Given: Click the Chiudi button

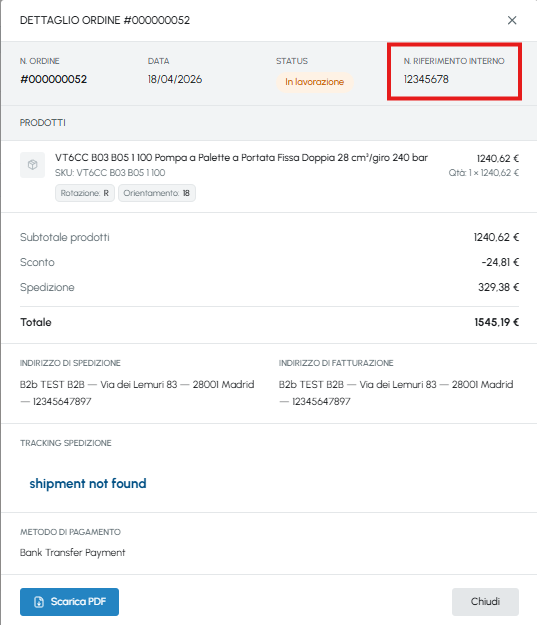Looking at the screenshot, I should point(485,601).
